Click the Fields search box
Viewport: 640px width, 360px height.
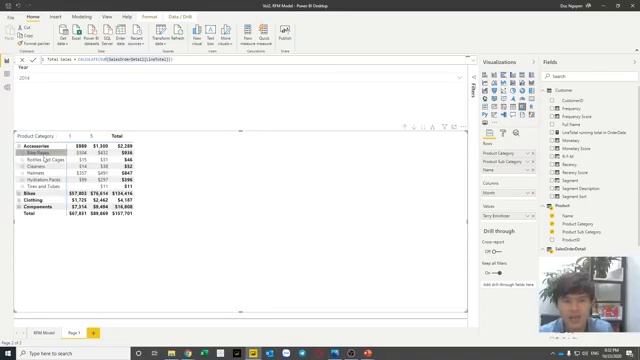tap(589, 76)
